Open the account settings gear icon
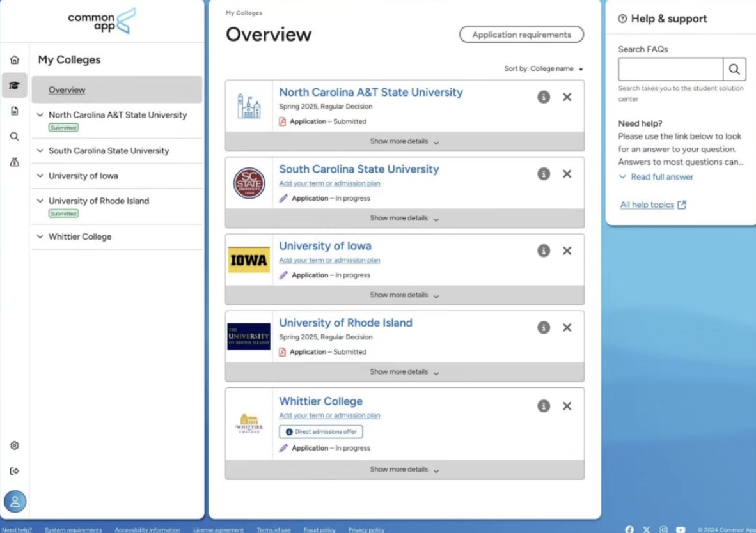 coord(15,445)
